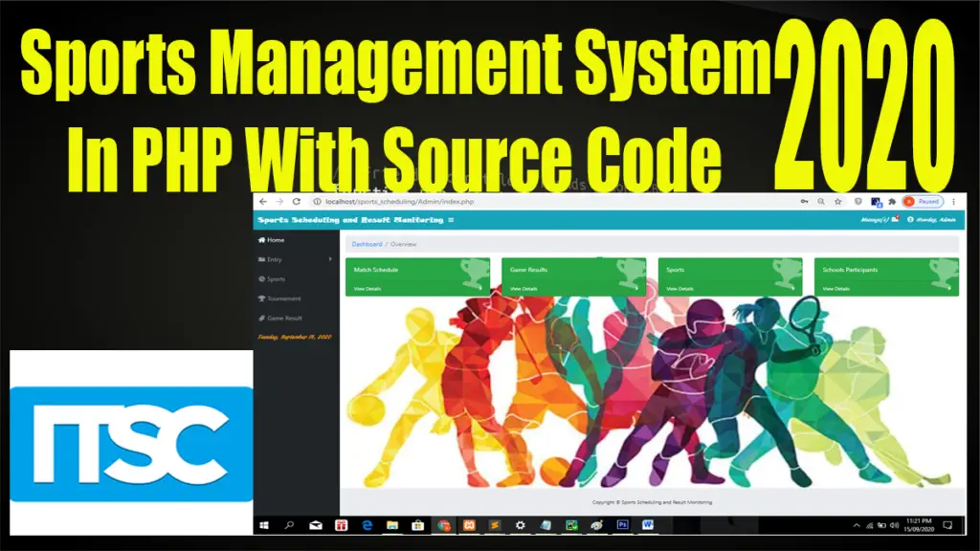Expand the Entry submenu chevron
Image resolution: width=980 pixels, height=551 pixels.
point(330,259)
